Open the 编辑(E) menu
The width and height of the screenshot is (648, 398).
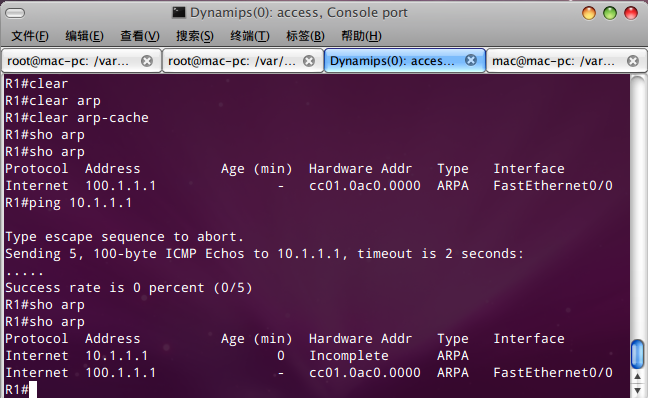84,36
